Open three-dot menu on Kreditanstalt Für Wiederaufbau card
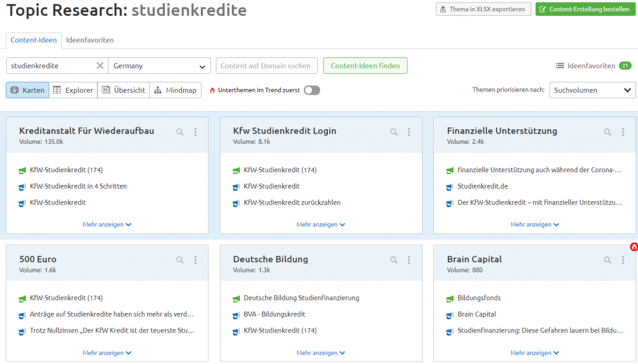The width and height of the screenshot is (638, 364). point(195,132)
